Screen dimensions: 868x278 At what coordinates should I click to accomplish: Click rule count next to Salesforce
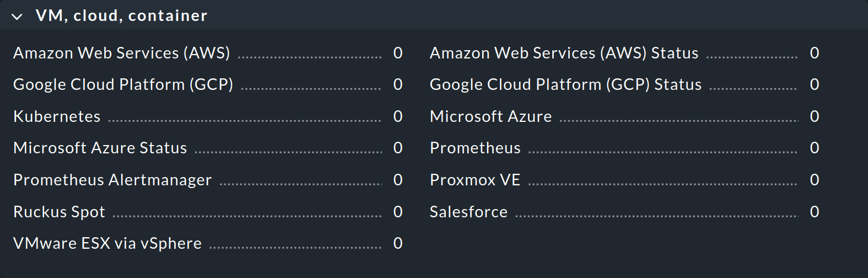[815, 212]
